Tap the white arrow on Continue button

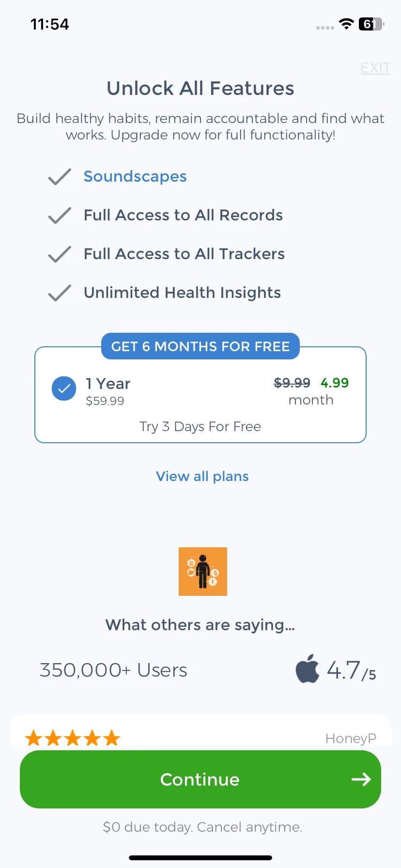click(x=361, y=779)
